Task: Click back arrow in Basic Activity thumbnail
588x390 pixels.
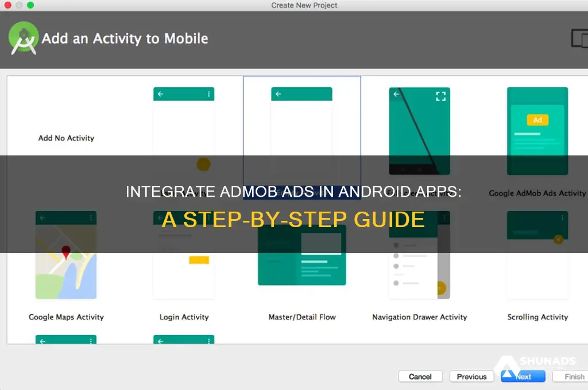Action: [161, 94]
